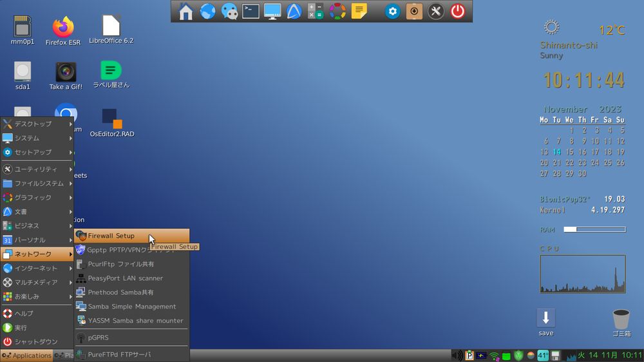Choose シャットダウン from the menu

[37, 342]
